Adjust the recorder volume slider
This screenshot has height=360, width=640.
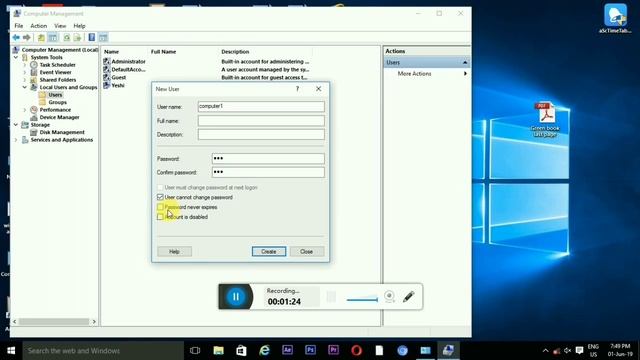coord(362,299)
